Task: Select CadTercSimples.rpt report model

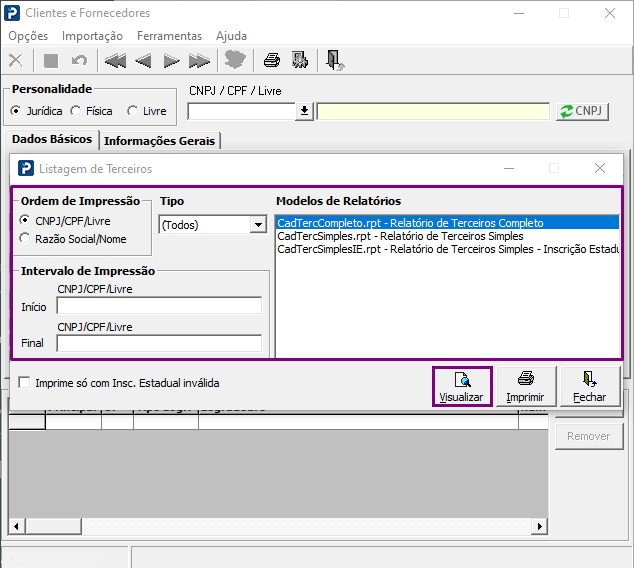Action: coord(393,236)
